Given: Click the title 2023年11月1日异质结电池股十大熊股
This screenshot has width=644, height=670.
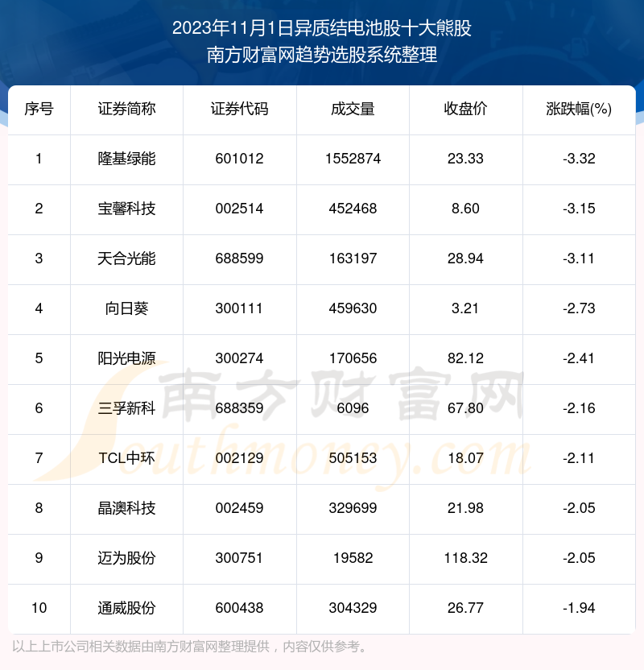Looking at the screenshot, I should point(322,29).
